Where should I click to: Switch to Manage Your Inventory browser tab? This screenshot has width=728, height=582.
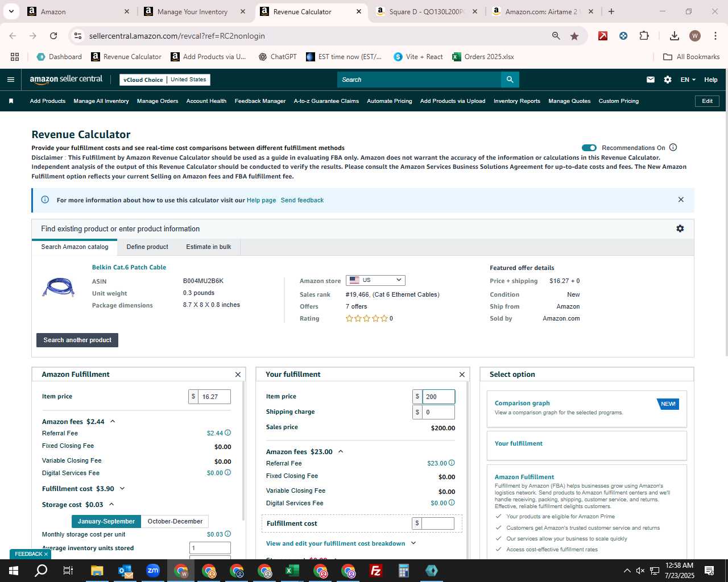(x=193, y=11)
